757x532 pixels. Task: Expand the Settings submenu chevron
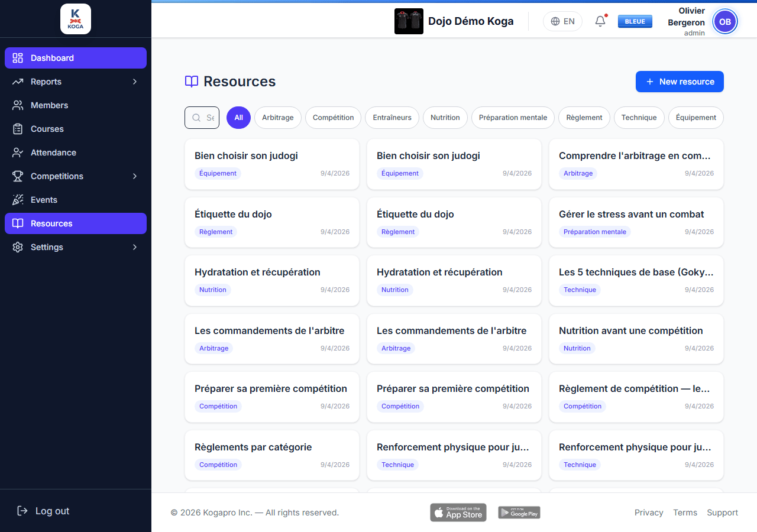135,247
